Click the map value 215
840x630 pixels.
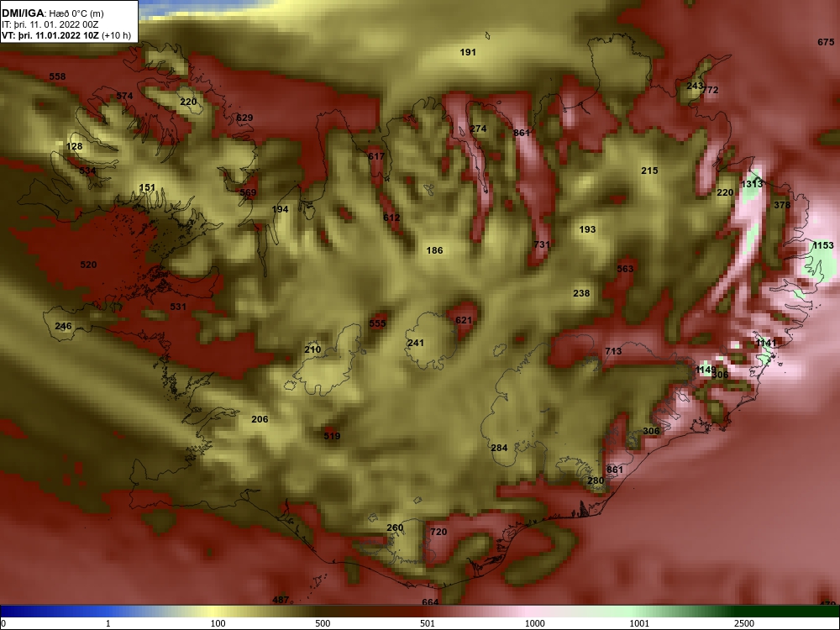coord(649,171)
